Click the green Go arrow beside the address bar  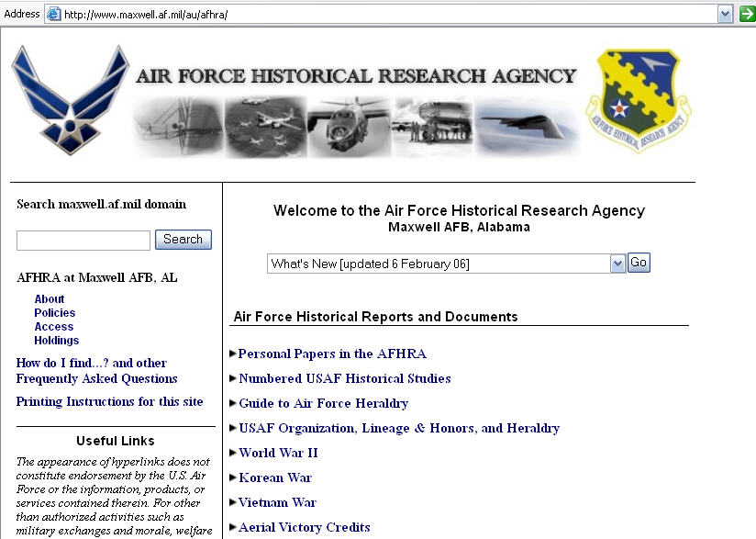tap(748, 14)
